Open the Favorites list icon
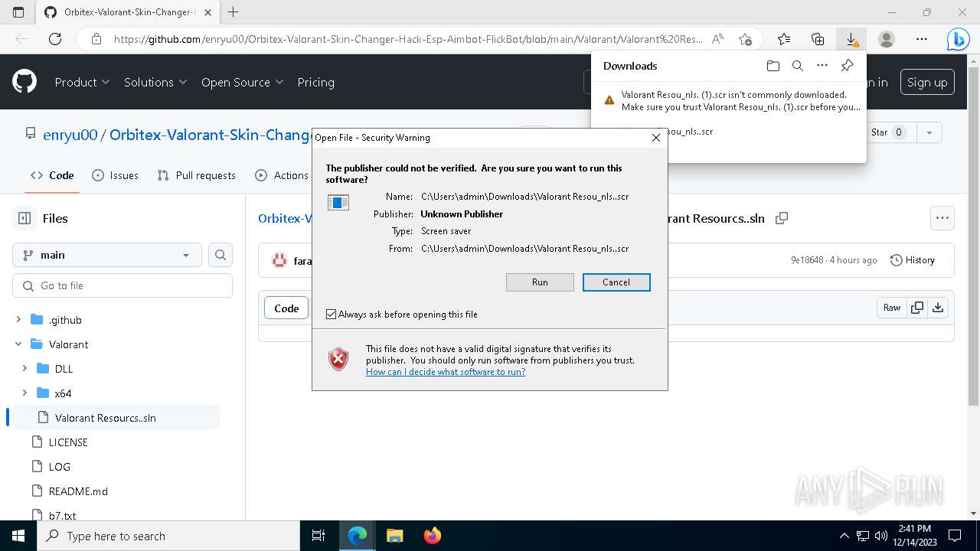 click(784, 39)
